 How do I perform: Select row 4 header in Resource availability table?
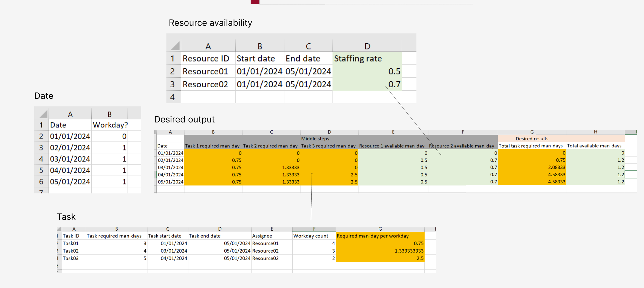(173, 97)
